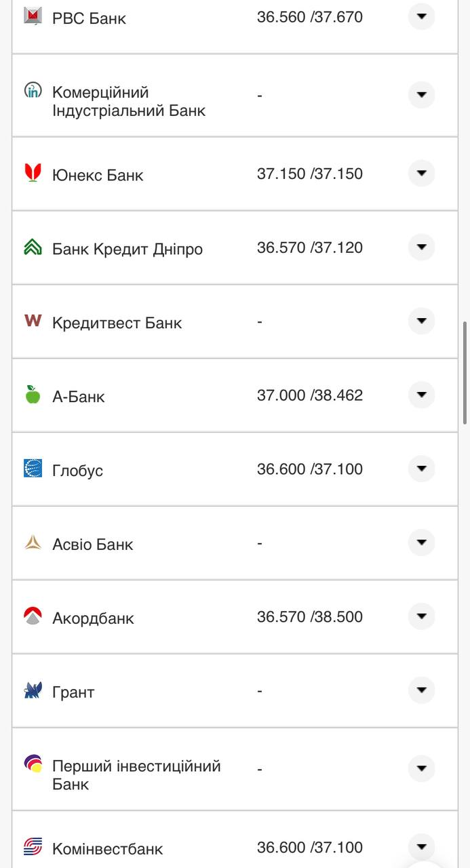The width and height of the screenshot is (470, 868).
Task: Expand А-Банк exchange rate details
Action: 421,395
